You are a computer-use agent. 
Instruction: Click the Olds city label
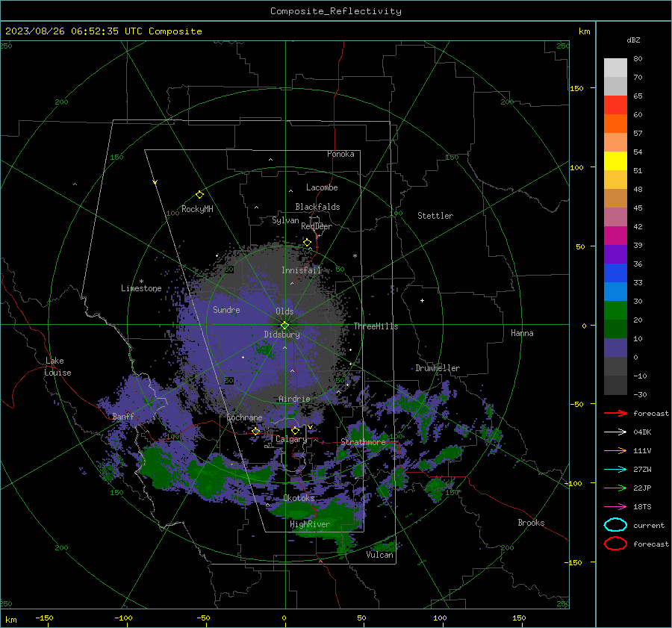(x=284, y=311)
